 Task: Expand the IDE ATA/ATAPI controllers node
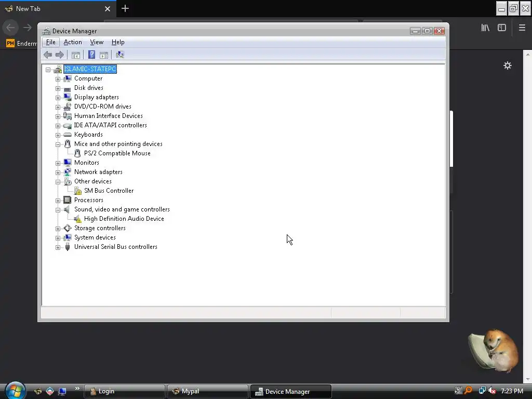[x=58, y=126]
